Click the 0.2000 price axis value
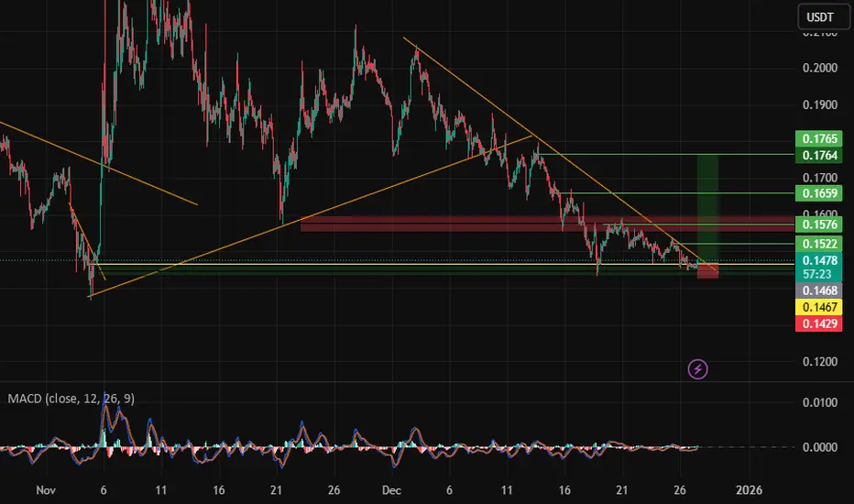854x504 pixels. [820, 68]
